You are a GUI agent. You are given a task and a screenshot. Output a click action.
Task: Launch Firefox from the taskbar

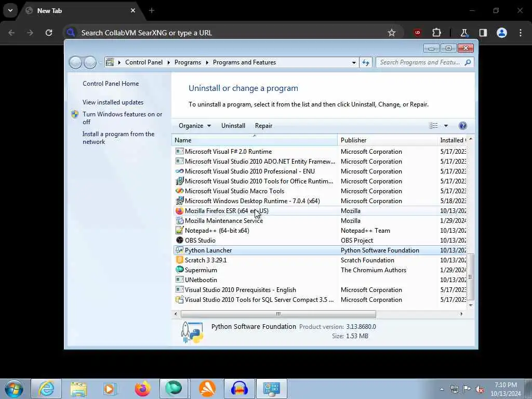coord(142,389)
